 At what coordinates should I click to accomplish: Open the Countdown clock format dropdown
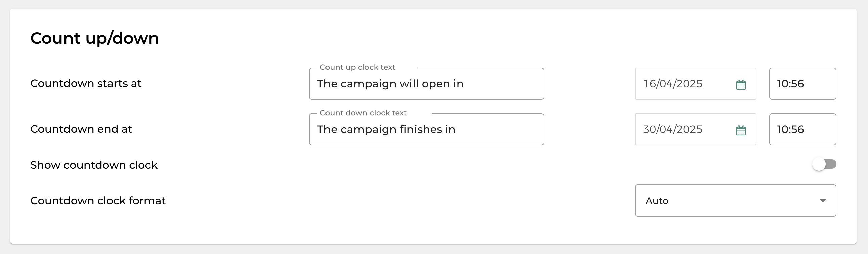(735, 201)
